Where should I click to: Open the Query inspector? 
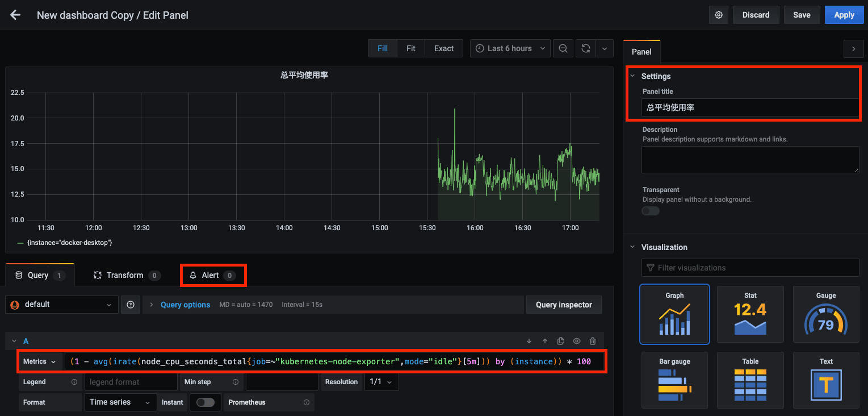564,305
